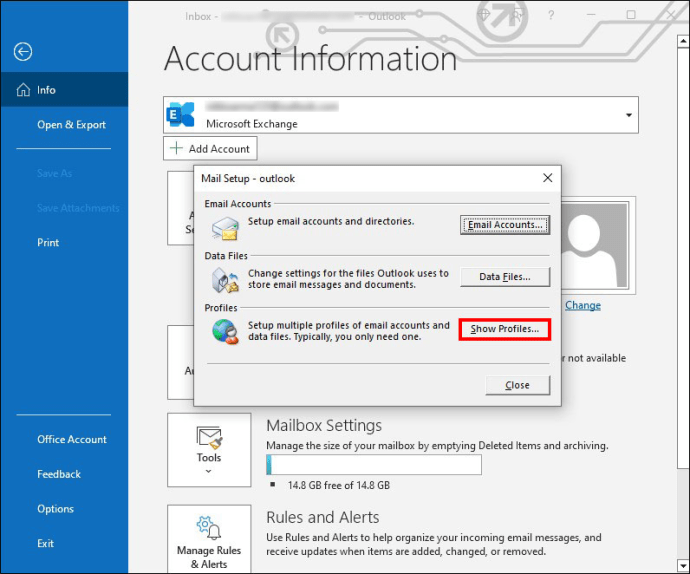Click Show Profiles... button
The height and width of the screenshot is (574, 690).
click(x=505, y=329)
